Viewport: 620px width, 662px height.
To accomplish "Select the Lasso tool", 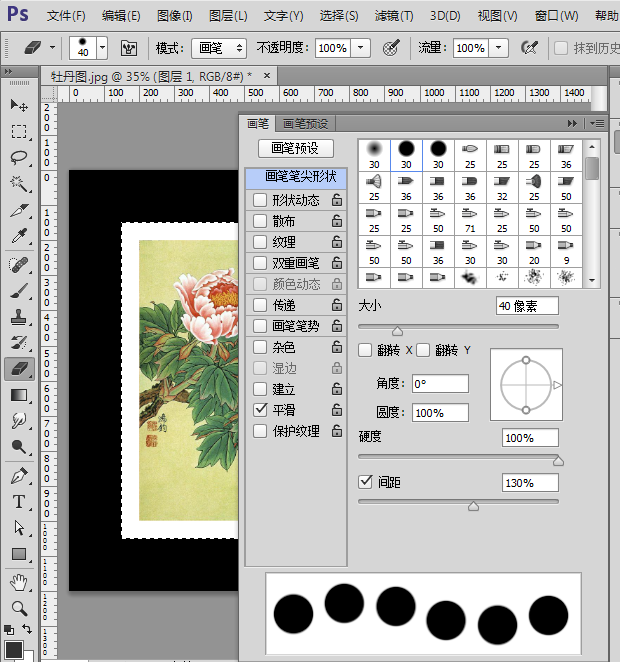I will pos(18,157).
